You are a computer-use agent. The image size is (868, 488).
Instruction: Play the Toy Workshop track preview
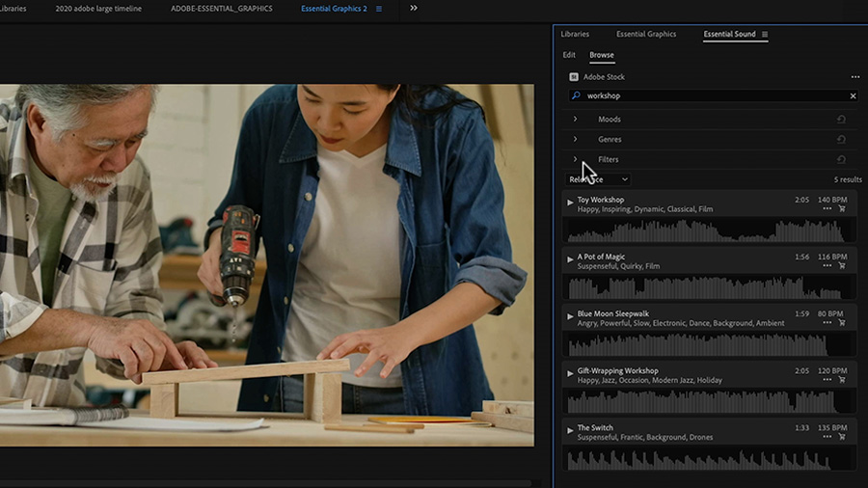[570, 202]
